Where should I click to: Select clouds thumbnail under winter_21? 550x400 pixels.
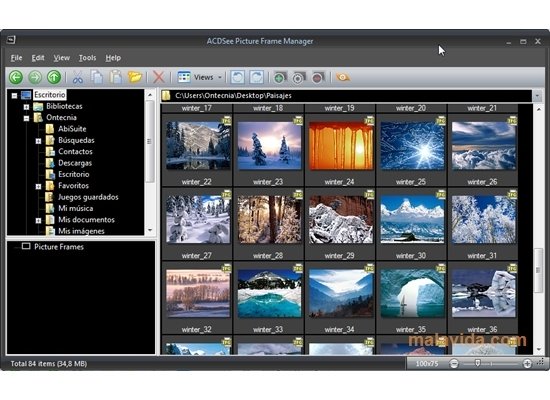tap(484, 145)
